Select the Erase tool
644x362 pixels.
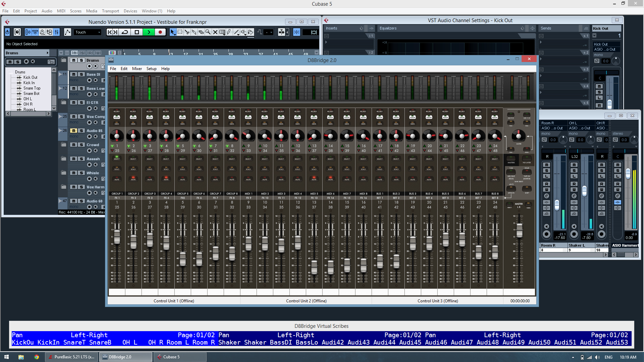click(201, 32)
